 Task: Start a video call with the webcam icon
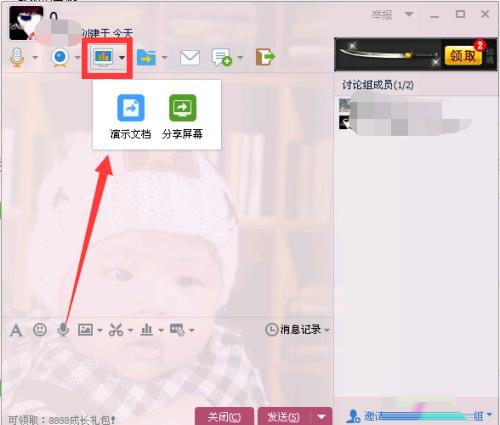coord(60,57)
